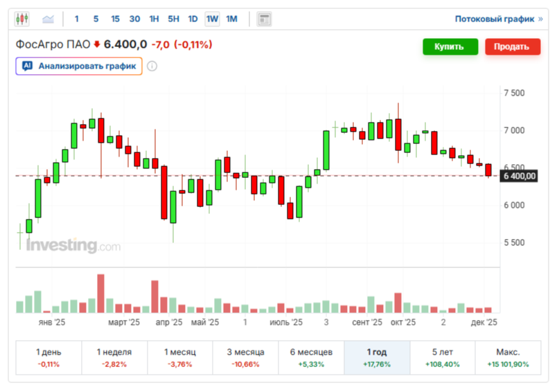Image resolution: width=559 pixels, height=392 pixels.
Task: Click the 7 000 axis label
Action: (514, 130)
